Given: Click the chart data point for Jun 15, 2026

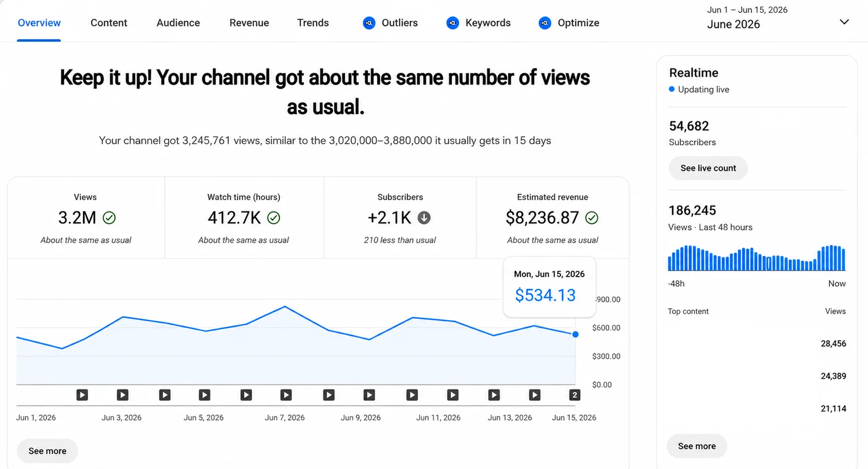Looking at the screenshot, I should tap(576, 335).
